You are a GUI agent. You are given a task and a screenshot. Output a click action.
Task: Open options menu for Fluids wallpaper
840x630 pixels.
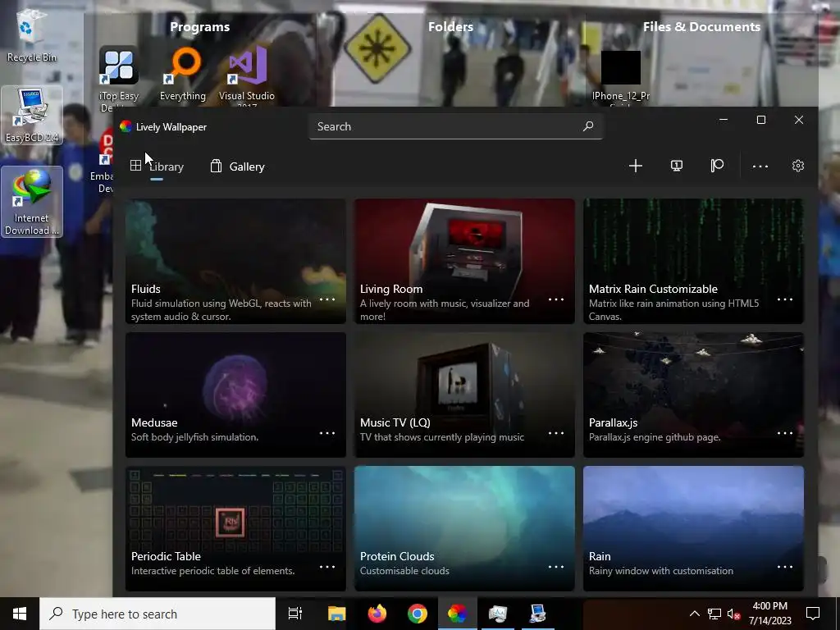(x=327, y=299)
